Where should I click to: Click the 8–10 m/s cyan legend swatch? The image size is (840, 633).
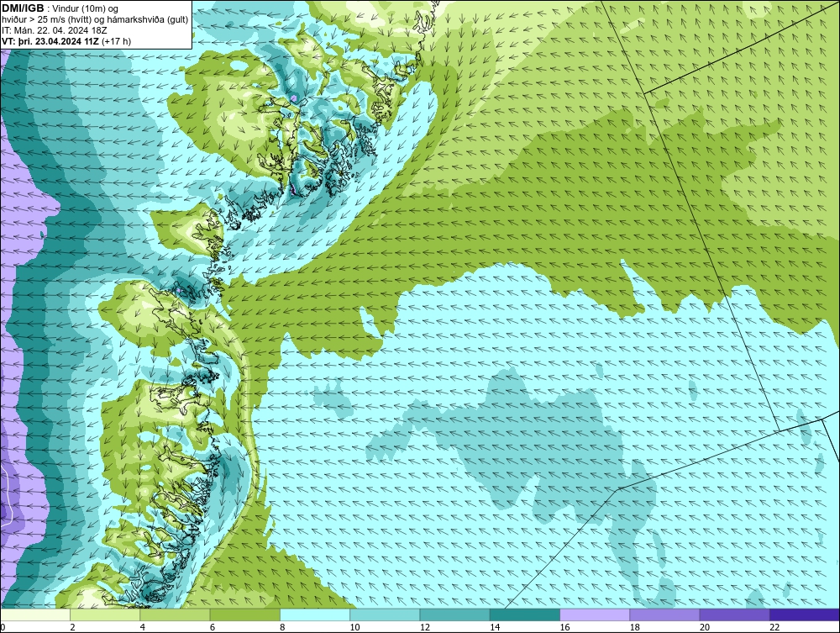click(x=315, y=615)
